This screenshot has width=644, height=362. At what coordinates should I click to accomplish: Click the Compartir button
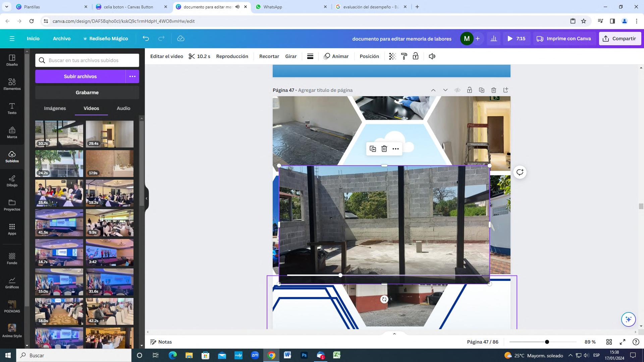pyautogui.click(x=620, y=39)
